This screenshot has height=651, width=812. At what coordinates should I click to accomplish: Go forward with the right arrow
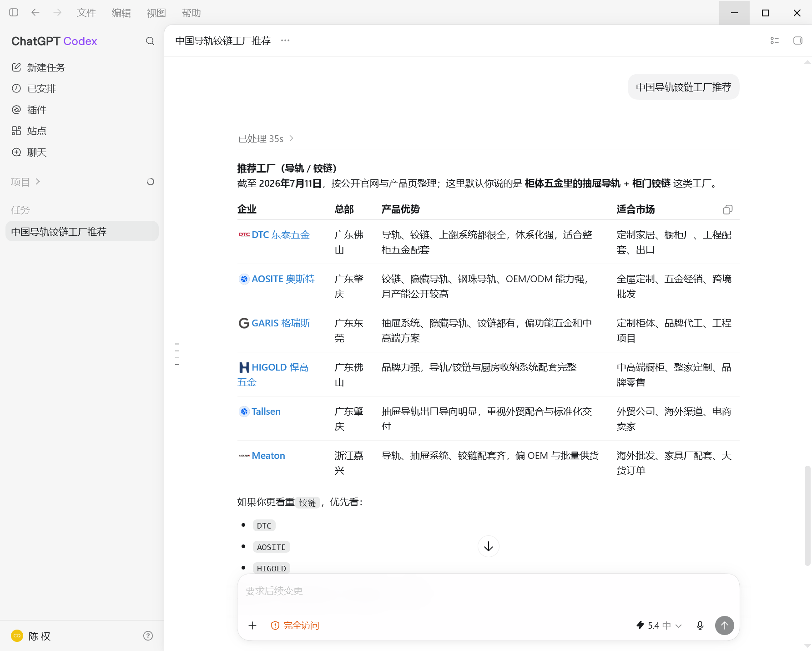pyautogui.click(x=57, y=13)
